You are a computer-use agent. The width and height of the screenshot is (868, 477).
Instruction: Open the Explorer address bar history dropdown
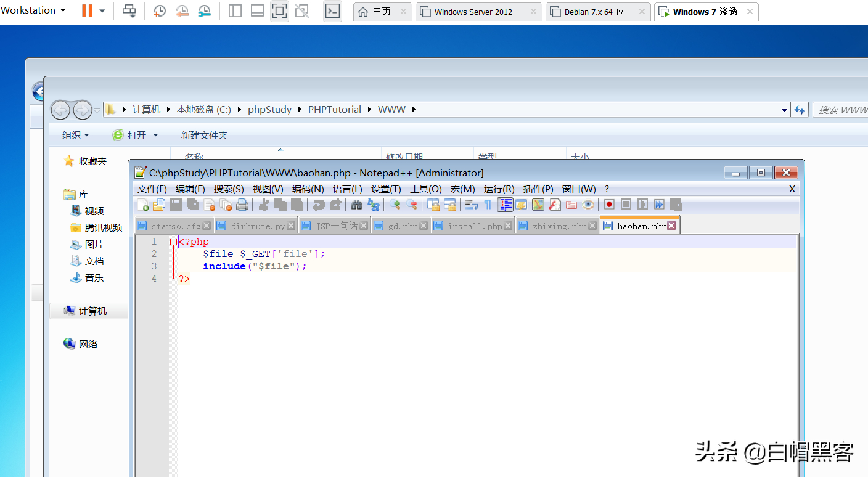coord(784,110)
